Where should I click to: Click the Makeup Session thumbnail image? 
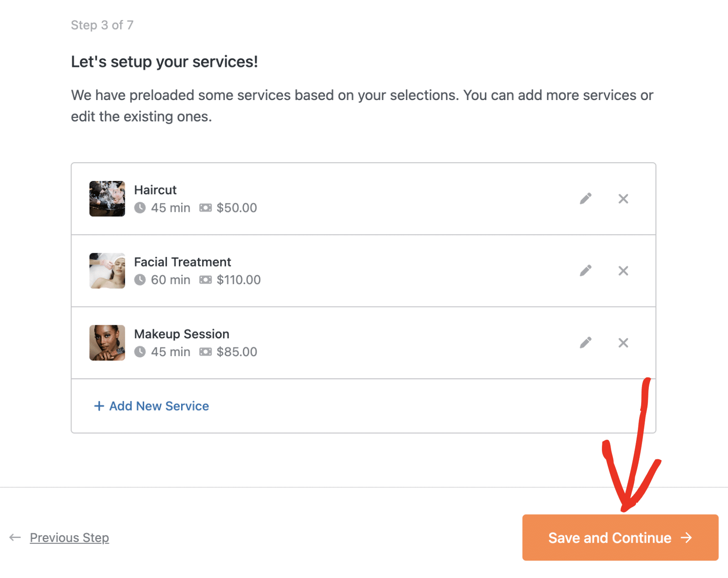(x=107, y=342)
